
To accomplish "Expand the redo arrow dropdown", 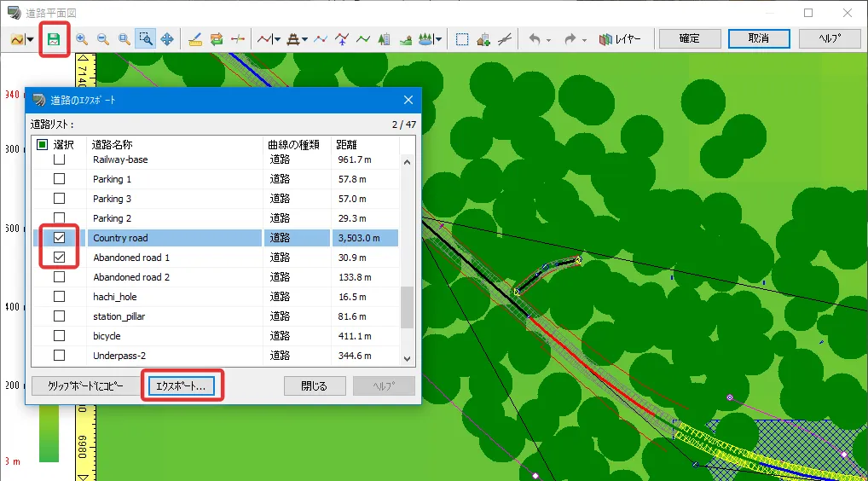I will [x=585, y=39].
